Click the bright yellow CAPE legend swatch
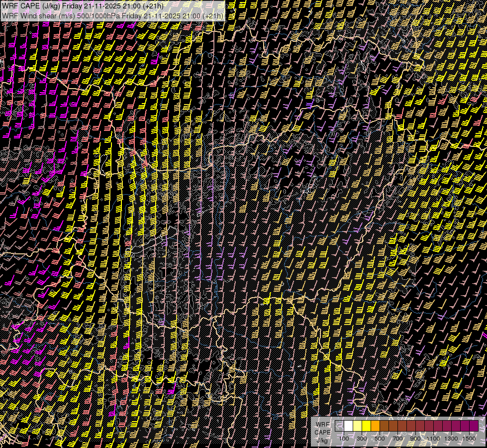This screenshot has width=487, height=448. [367, 426]
